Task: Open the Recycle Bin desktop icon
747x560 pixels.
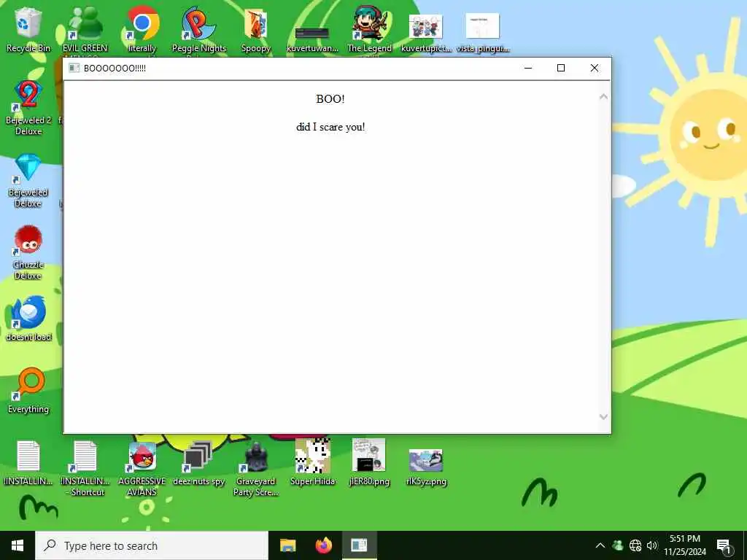Action: (x=28, y=29)
